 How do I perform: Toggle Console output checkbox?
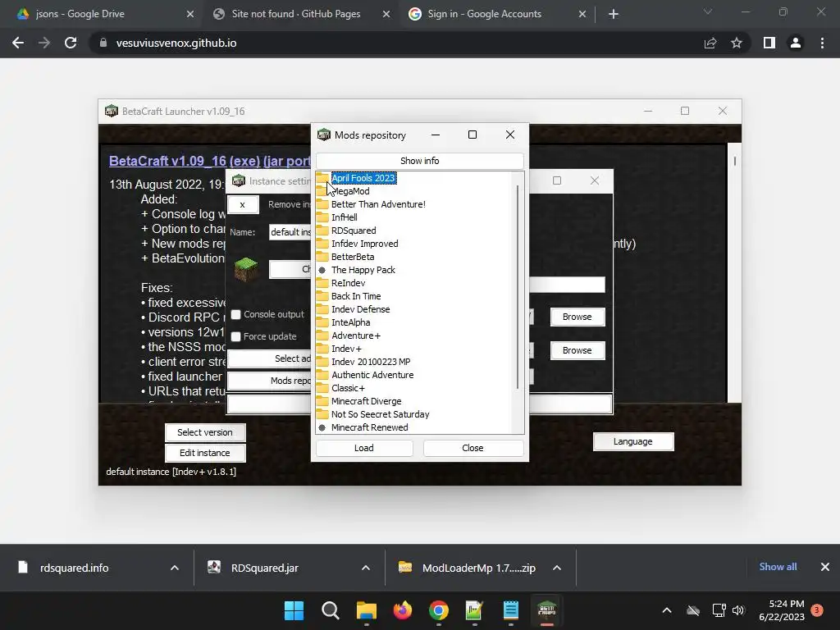coord(235,314)
